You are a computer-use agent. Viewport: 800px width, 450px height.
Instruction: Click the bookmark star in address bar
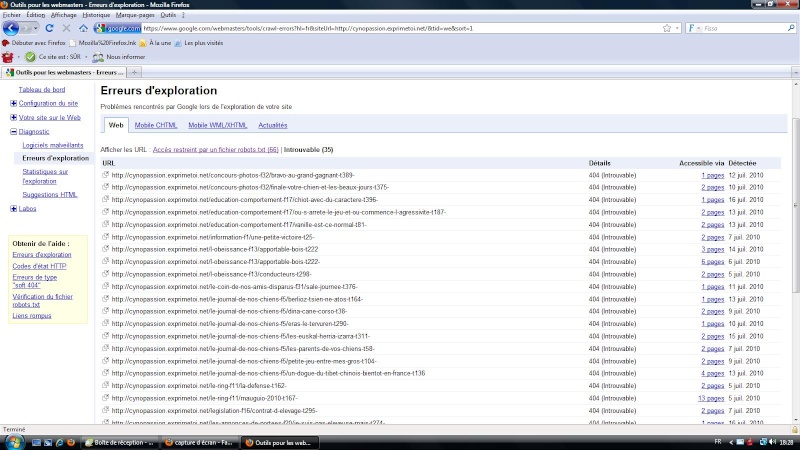(x=667, y=28)
